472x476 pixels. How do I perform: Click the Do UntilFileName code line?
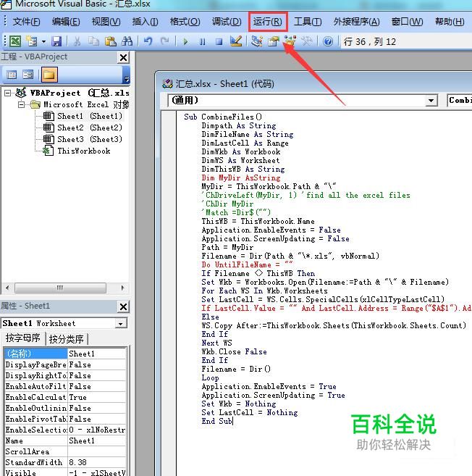pos(248,264)
